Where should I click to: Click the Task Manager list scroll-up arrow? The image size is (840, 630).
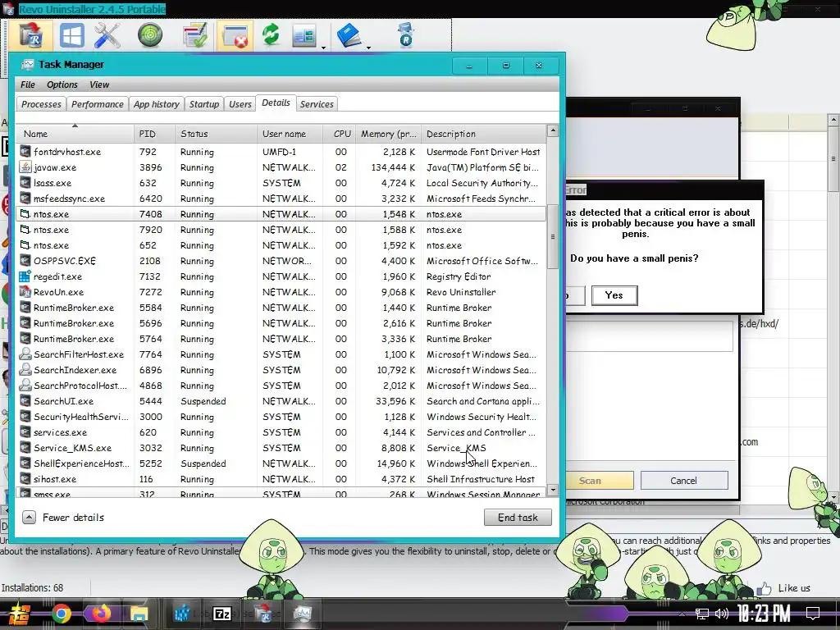(553, 130)
